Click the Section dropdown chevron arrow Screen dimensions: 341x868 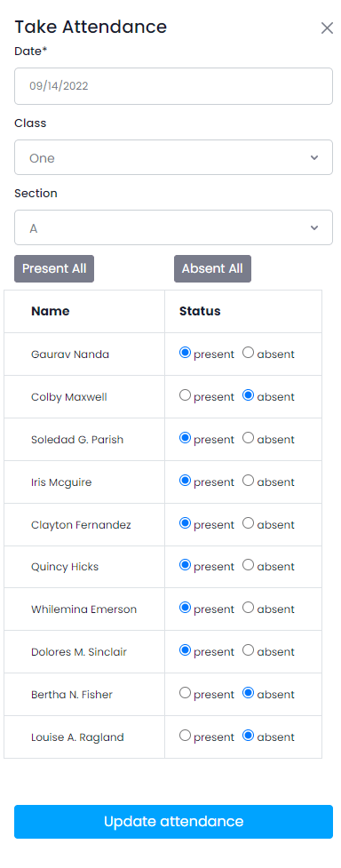[x=314, y=227]
